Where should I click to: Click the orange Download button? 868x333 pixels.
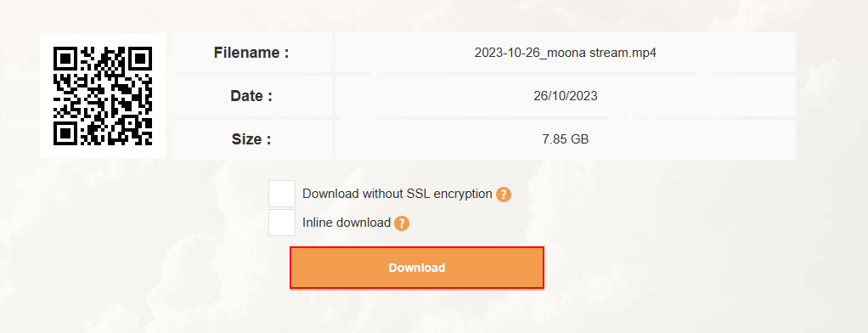tap(417, 268)
